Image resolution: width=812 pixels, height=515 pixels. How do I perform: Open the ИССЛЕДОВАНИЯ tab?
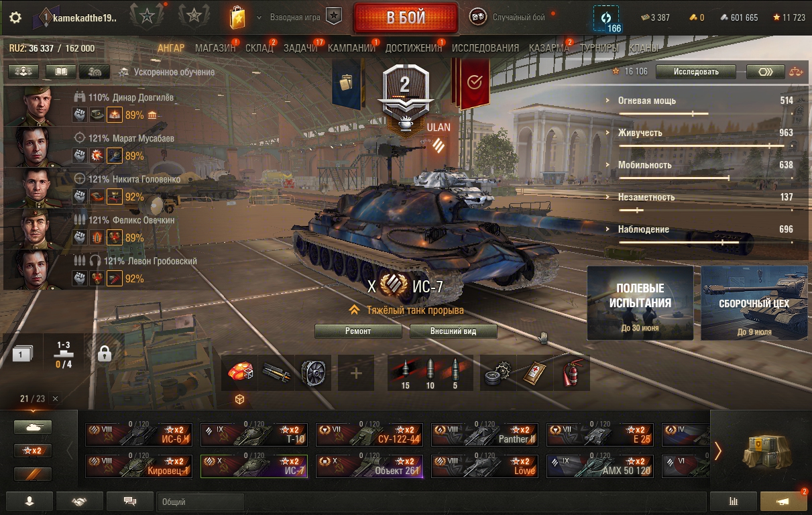pos(485,48)
